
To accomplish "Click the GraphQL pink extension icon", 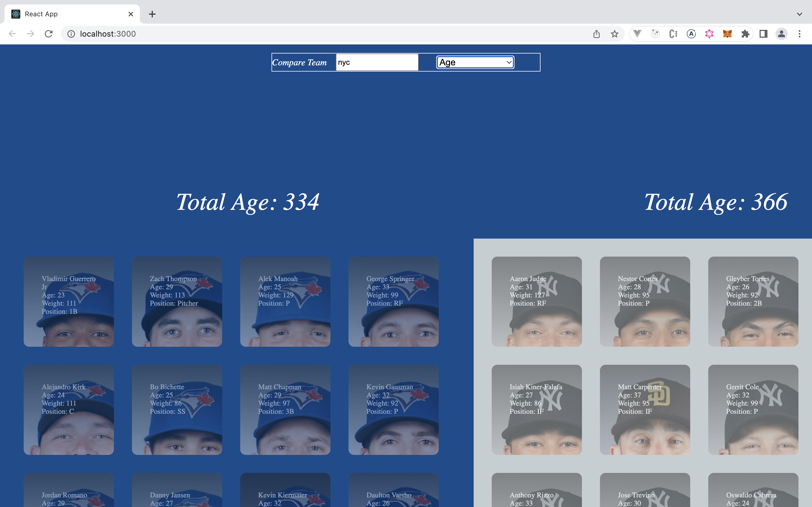I will 709,34.
